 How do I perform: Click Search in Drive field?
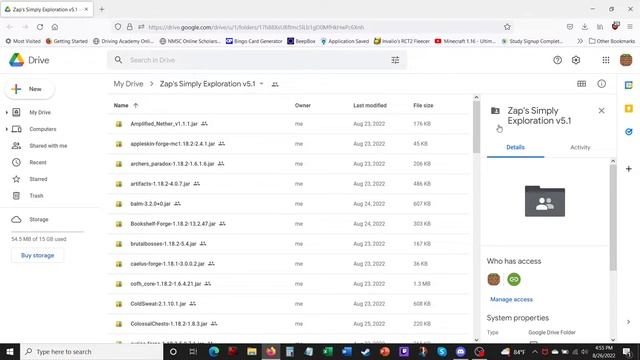pos(257,60)
